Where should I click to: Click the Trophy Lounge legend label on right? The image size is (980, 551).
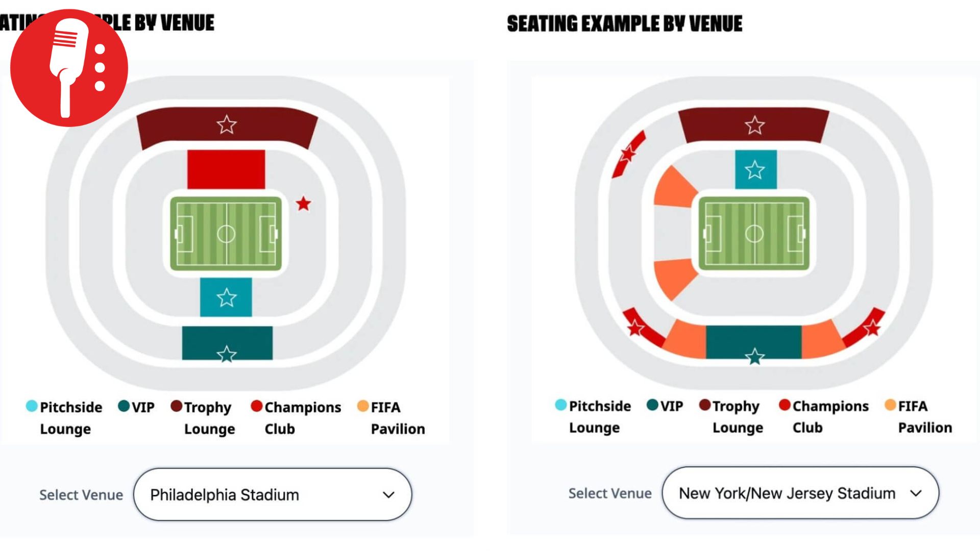pyautogui.click(x=736, y=416)
